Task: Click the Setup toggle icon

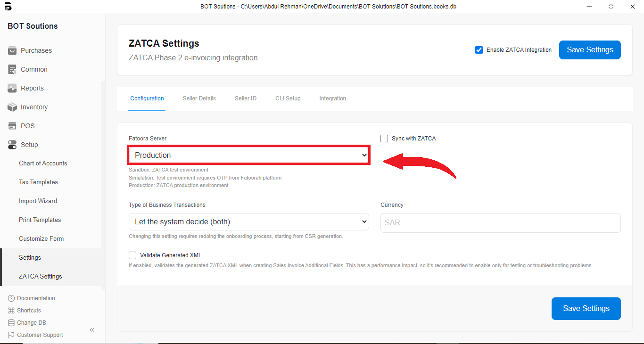Action: (x=12, y=145)
